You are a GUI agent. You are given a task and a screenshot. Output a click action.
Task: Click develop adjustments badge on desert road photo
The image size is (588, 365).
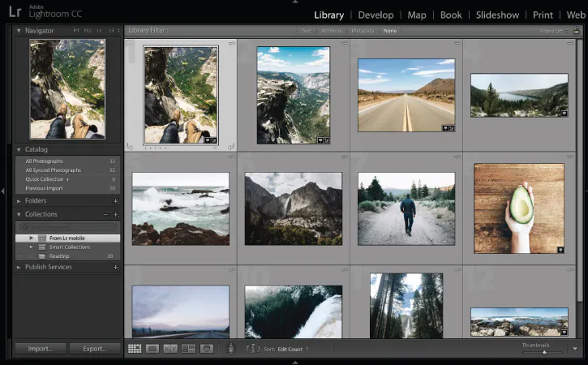coord(452,128)
